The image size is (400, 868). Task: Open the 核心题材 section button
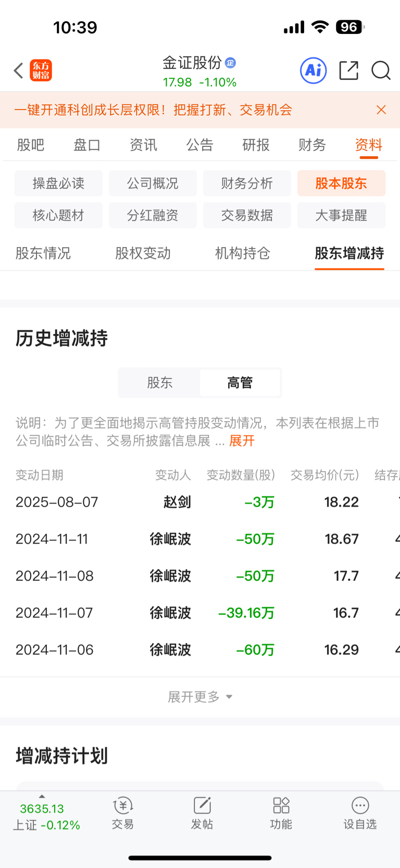pyautogui.click(x=58, y=215)
